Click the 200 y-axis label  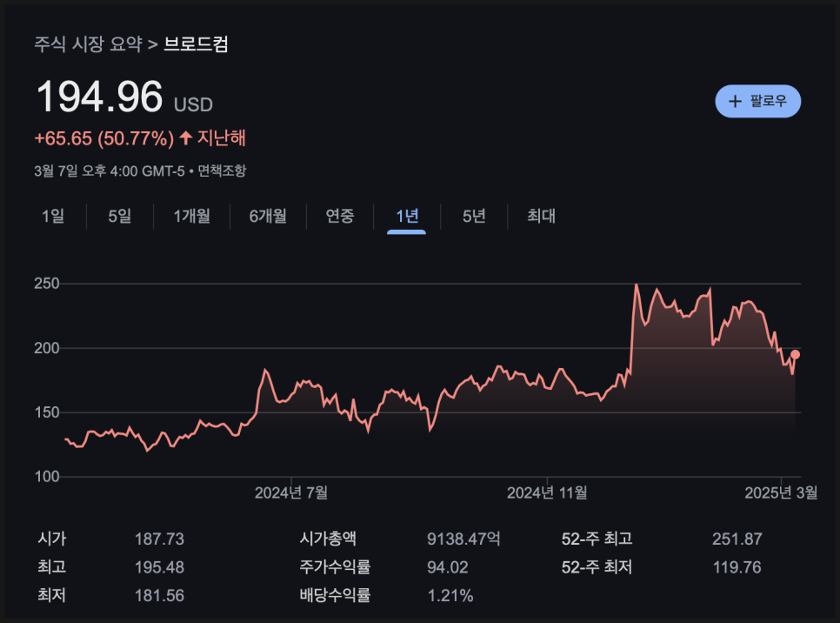tap(47, 348)
